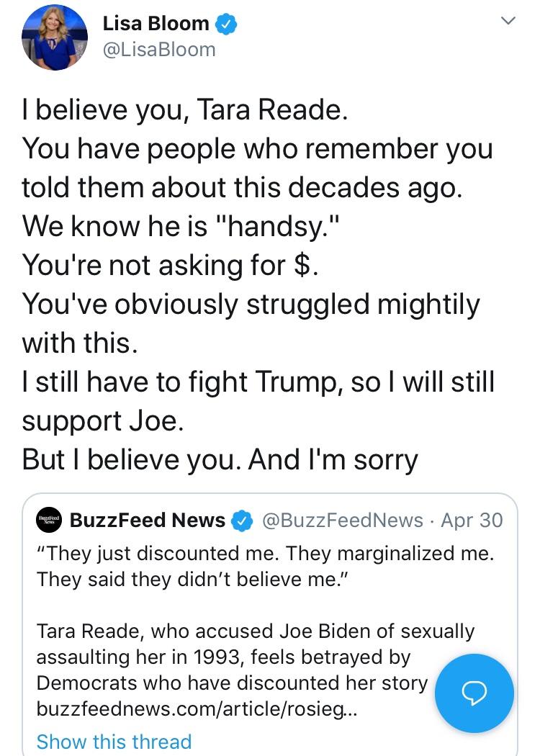
Task: Open the Lisa Bloom display name
Action: (x=156, y=23)
